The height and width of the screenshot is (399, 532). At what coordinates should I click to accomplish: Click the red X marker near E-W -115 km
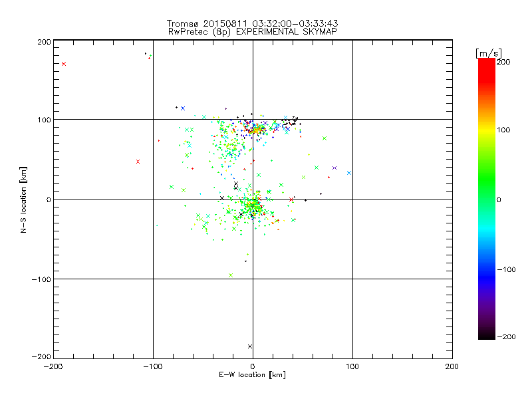(x=138, y=162)
